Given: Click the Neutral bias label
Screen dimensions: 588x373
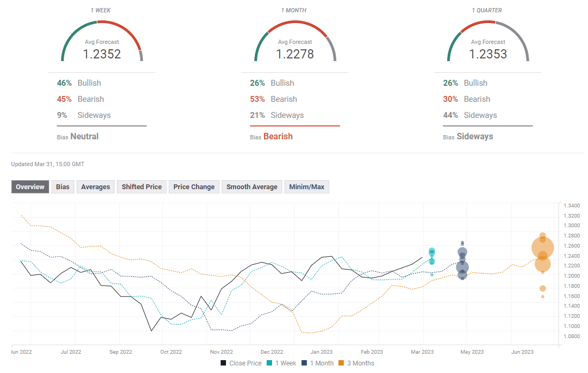Looking at the screenshot, I should point(84,137).
